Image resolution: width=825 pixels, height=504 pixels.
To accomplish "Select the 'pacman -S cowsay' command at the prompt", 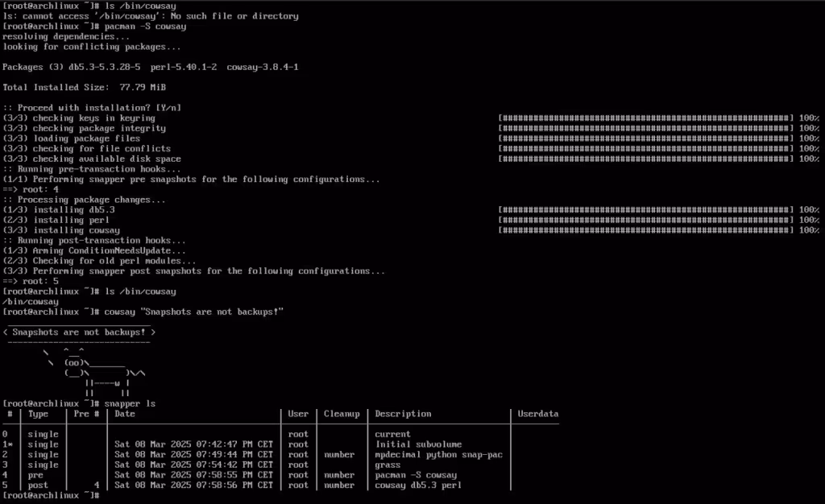I will pyautogui.click(x=145, y=27).
